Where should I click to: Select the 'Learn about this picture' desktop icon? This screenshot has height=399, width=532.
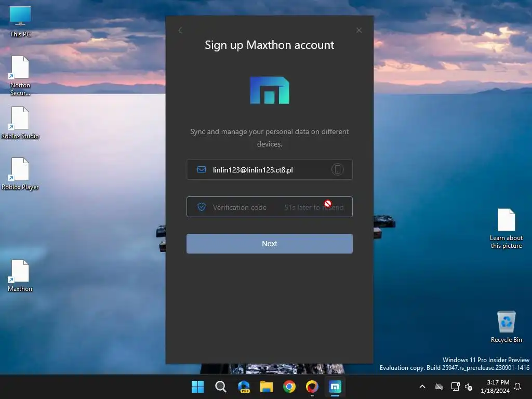point(506,229)
